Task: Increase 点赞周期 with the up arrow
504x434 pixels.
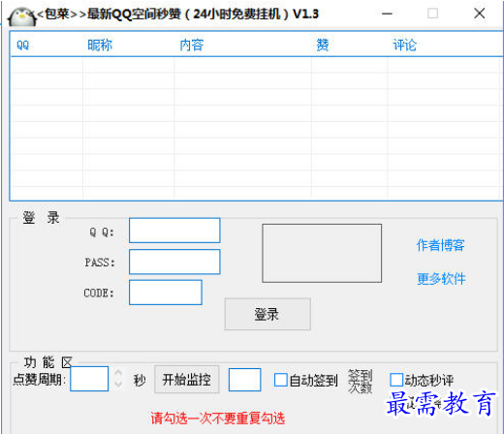Action: [118, 373]
